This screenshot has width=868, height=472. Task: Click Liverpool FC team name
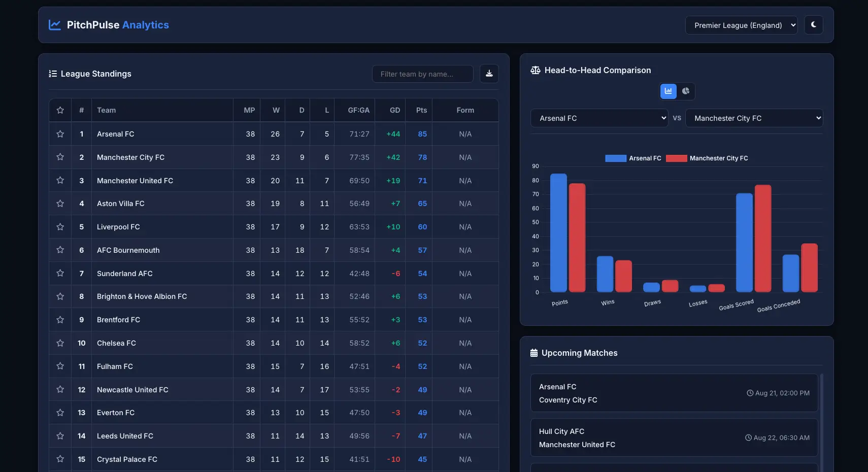point(118,227)
